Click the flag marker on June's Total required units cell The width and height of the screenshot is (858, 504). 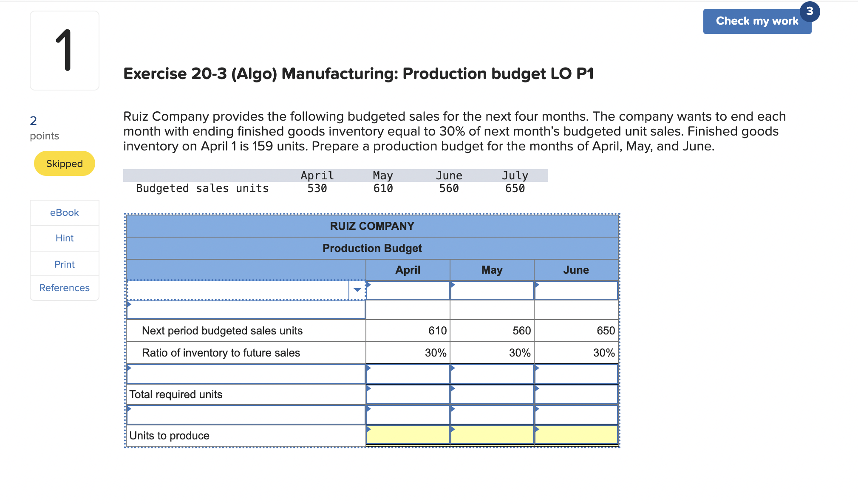(x=537, y=388)
